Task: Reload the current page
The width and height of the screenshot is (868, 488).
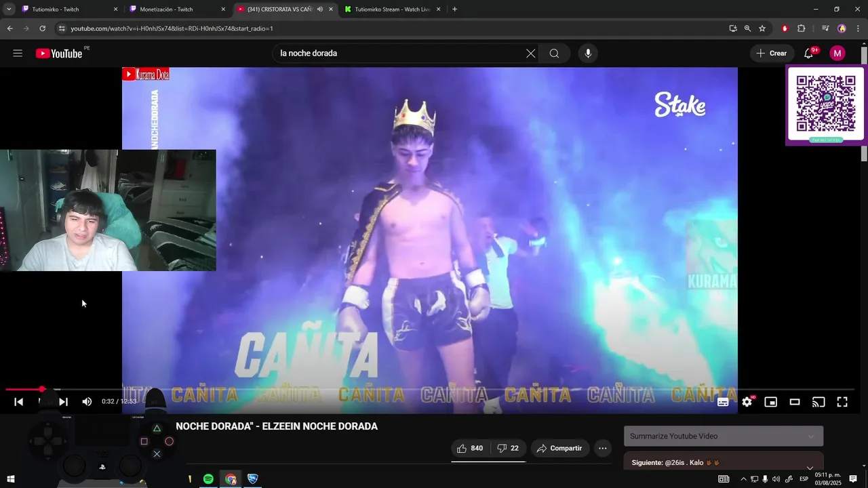Action: pyautogui.click(x=42, y=28)
